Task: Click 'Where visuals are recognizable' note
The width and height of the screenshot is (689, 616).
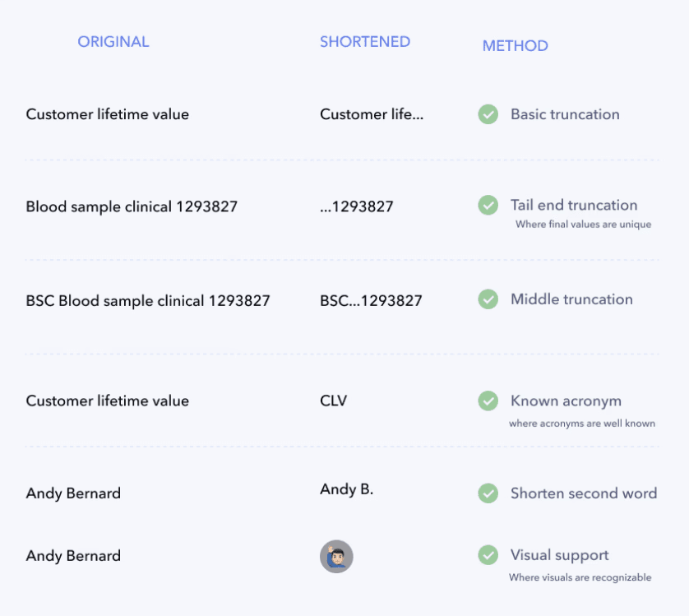Action: 580,577
